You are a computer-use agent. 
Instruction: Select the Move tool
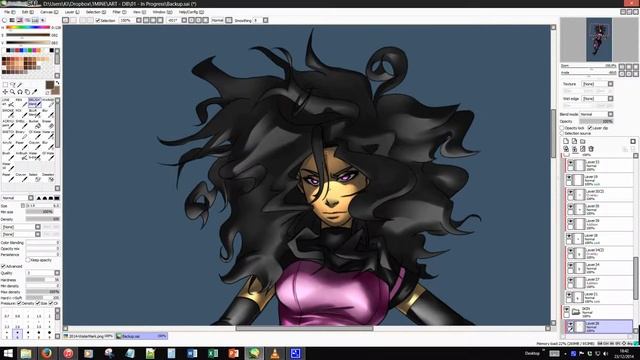point(5,92)
